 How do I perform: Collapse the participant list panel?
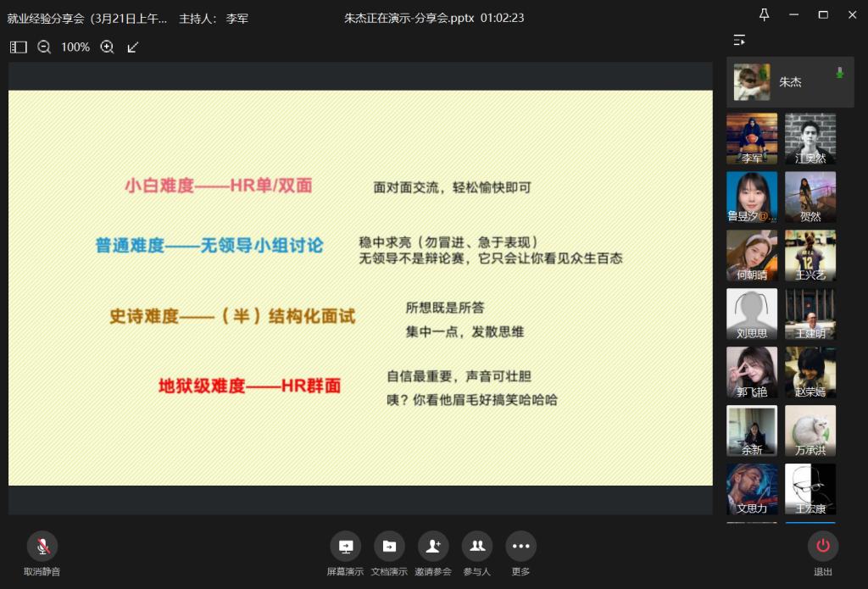coord(739,39)
